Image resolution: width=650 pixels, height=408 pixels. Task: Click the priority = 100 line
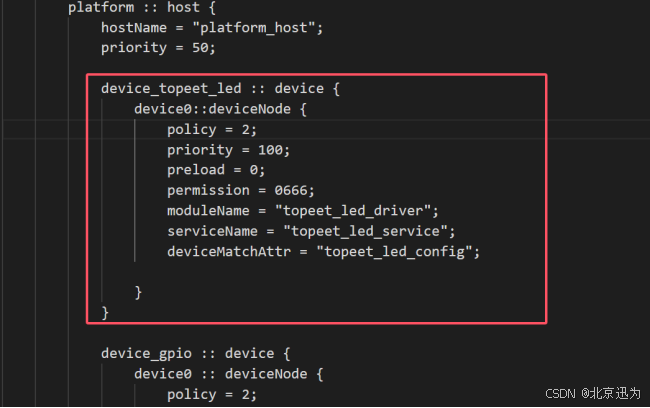[228, 149]
